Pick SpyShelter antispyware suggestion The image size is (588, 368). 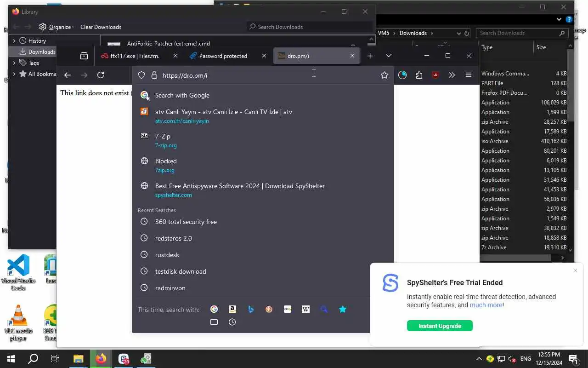[x=262, y=190]
